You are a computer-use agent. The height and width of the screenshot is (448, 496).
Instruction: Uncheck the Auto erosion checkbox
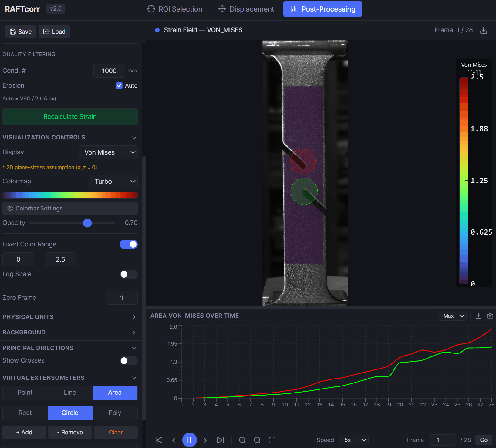(119, 85)
